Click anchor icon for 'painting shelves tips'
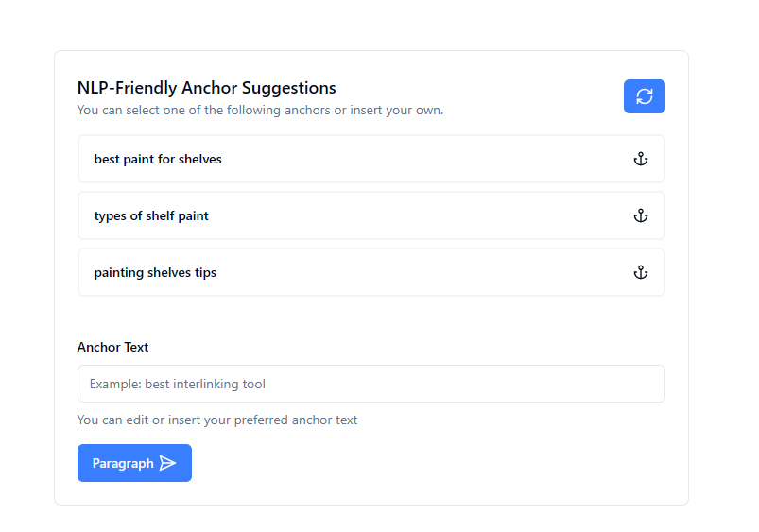Image resolution: width=759 pixels, height=532 pixels. pyautogui.click(x=641, y=272)
